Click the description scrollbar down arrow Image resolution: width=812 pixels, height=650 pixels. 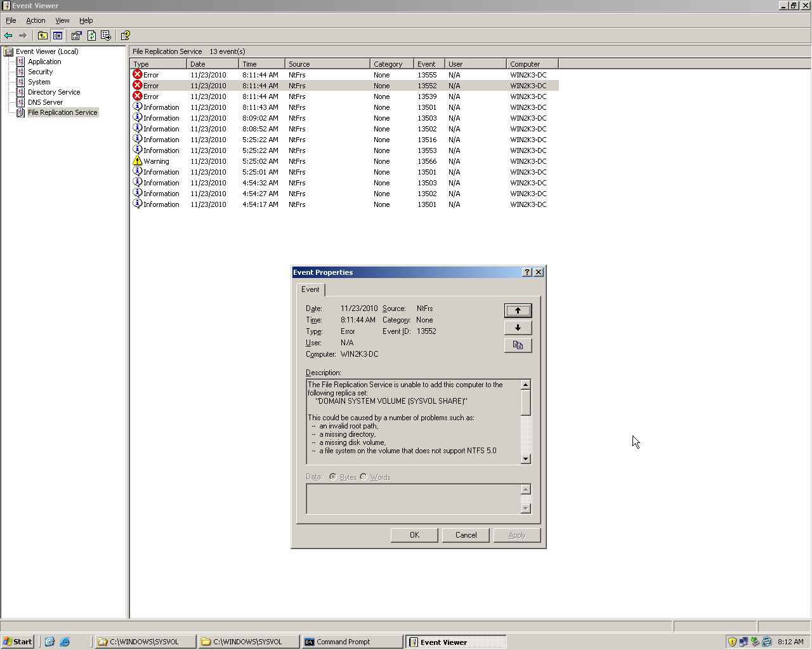525,459
